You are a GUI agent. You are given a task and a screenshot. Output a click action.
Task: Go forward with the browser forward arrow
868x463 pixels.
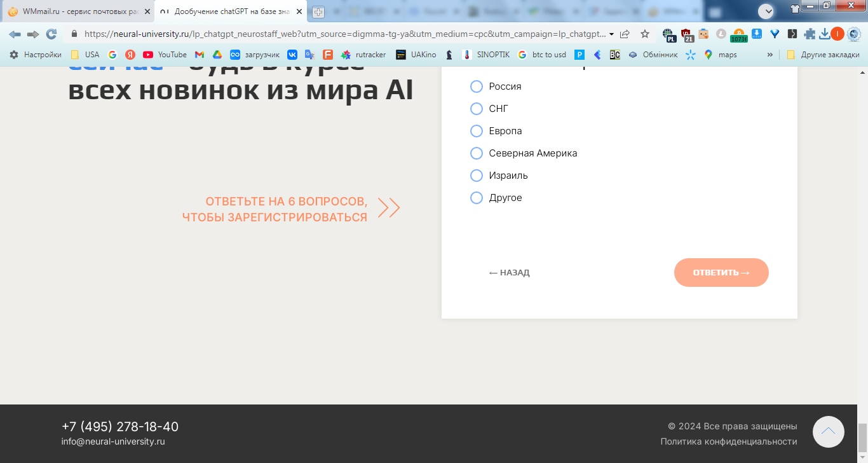tap(33, 34)
